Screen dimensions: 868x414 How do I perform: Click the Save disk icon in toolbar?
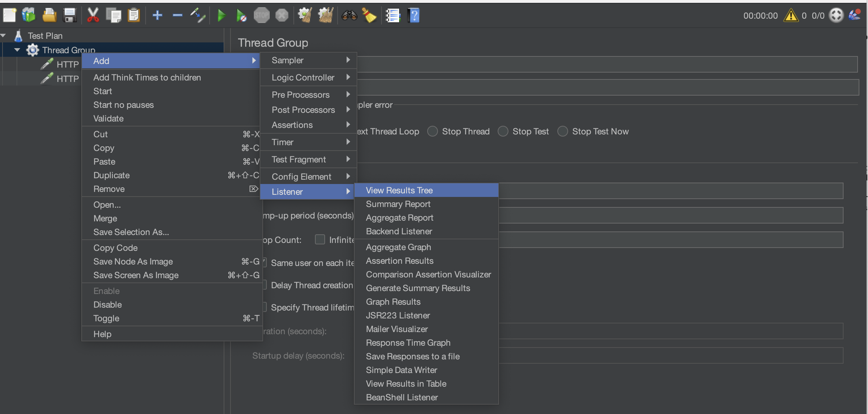click(70, 15)
